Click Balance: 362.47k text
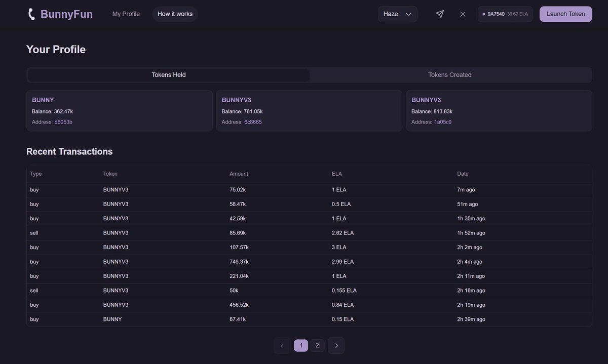The image size is (608, 364). 53,111
